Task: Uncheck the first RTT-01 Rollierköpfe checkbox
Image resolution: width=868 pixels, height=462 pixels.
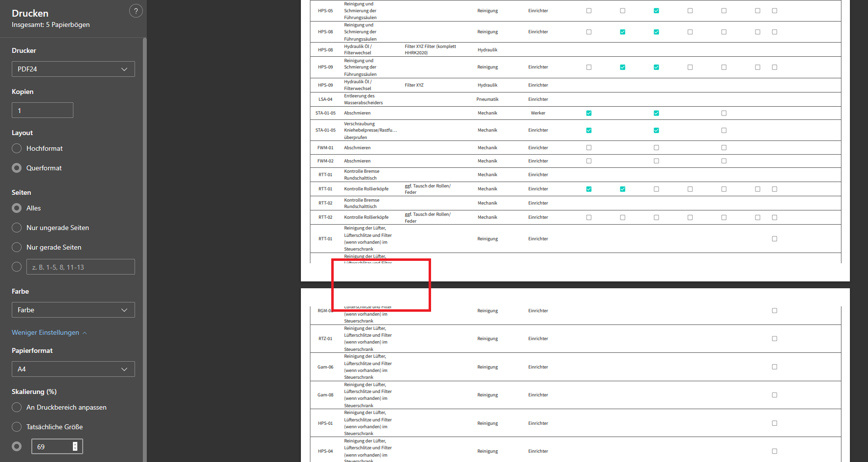Action: [589, 188]
